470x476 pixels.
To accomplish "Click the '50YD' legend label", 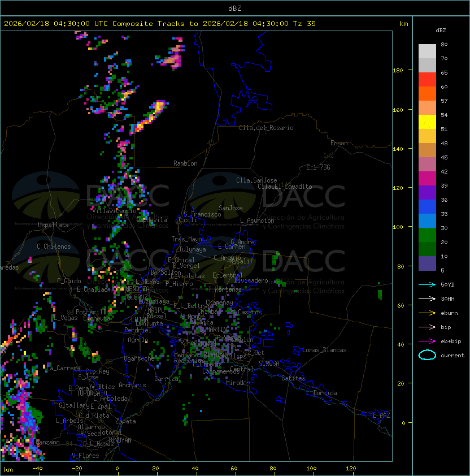I will [447, 285].
